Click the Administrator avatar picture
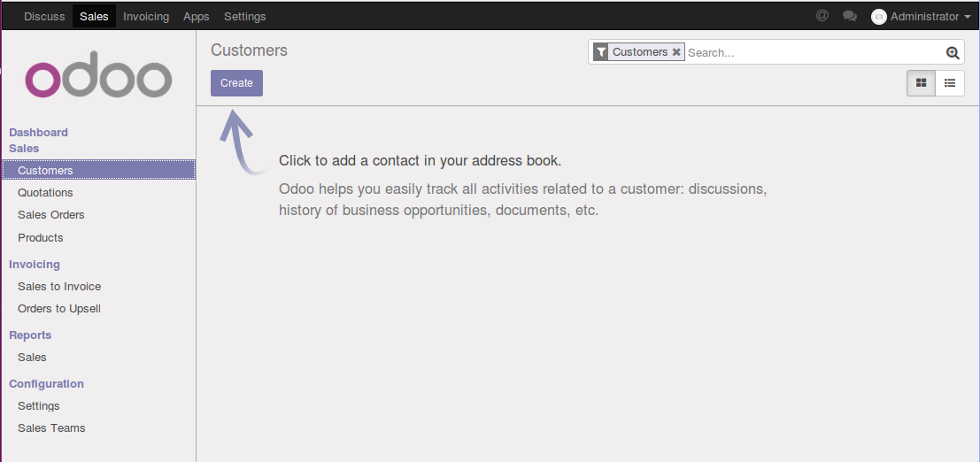Screen dimensions: 980x462 point(879,17)
